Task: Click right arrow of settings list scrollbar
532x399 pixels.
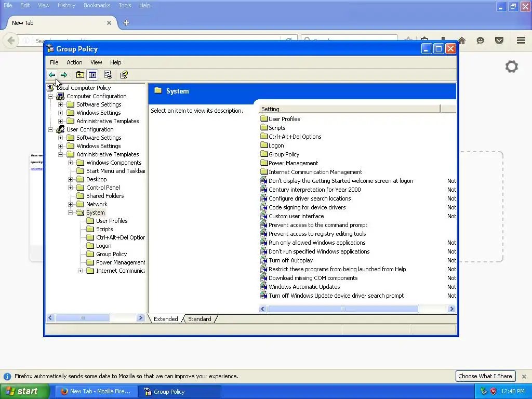Action: tap(451, 309)
